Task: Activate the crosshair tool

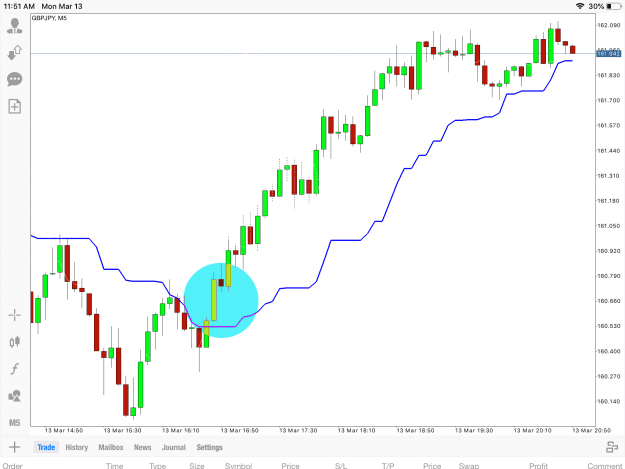Action: click(14, 315)
